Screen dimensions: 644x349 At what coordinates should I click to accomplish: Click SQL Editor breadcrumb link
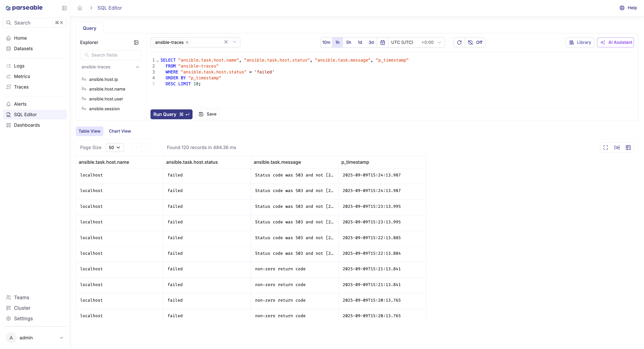coord(110,8)
